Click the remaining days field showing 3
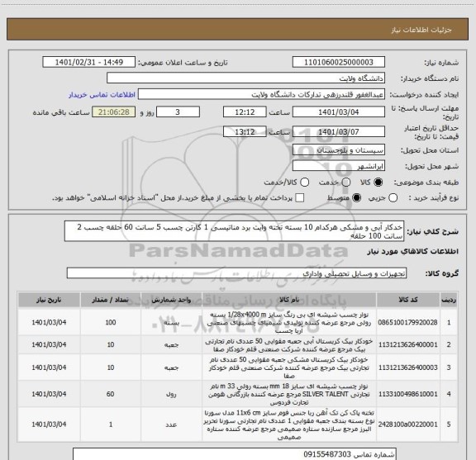 [x=178, y=112]
